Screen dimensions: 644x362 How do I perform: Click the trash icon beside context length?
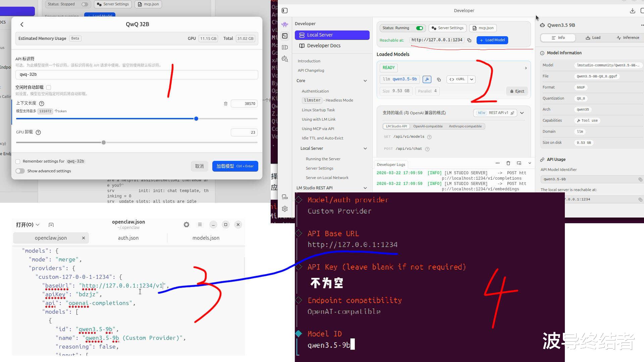tap(226, 104)
